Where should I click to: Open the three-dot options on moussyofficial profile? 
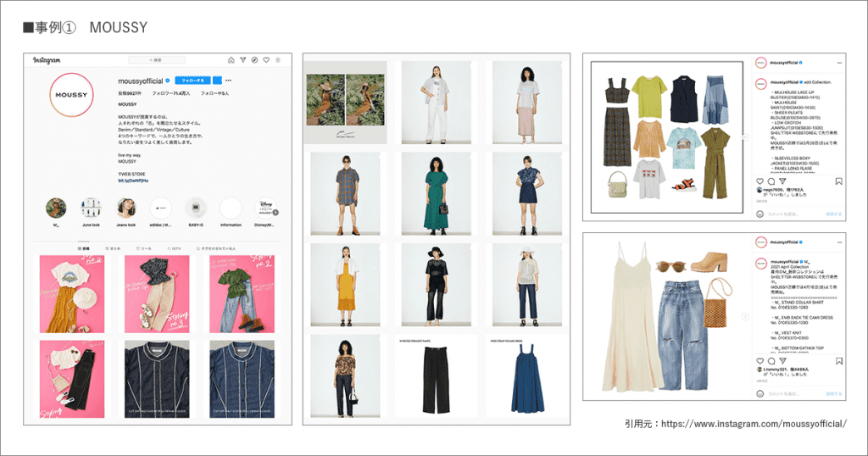[228, 81]
